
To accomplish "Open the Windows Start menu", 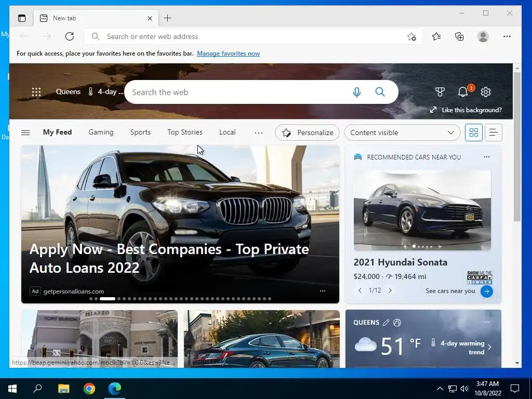I will click(x=12, y=389).
